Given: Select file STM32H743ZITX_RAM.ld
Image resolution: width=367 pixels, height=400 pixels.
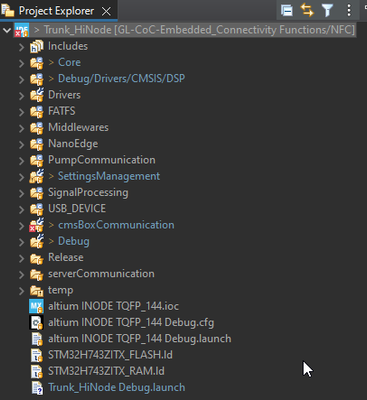Looking at the screenshot, I should click(106, 371).
